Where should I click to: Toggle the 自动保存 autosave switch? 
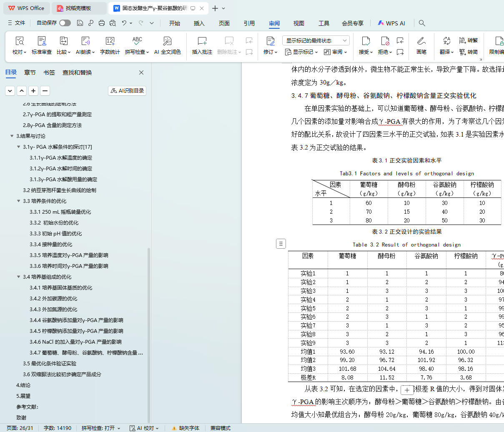tap(65, 23)
